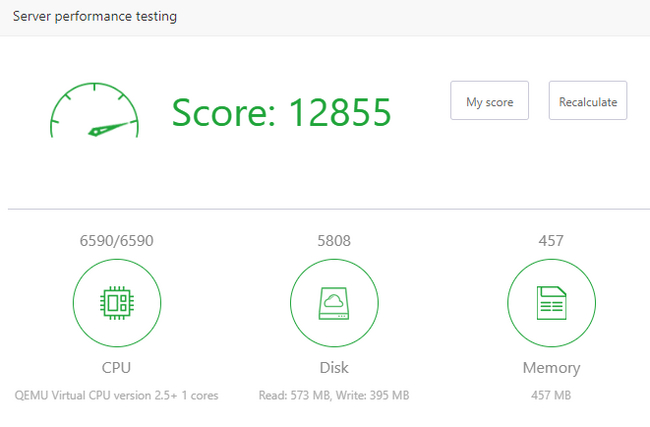650x427 pixels.
Task: Click the 457 MB memory size text
Action: tap(551, 395)
